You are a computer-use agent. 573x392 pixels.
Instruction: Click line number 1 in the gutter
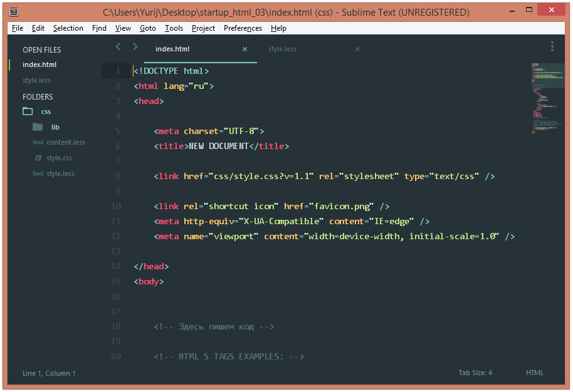coord(118,71)
